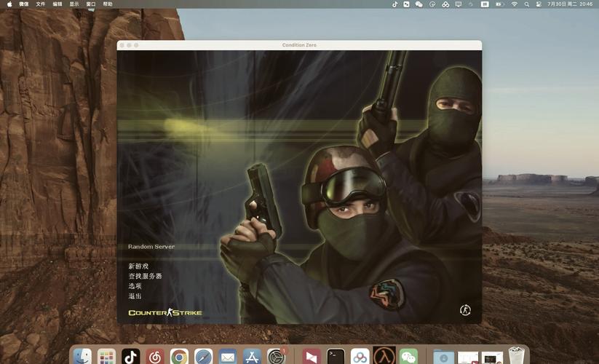Open the 窗口 menu
Viewport: 599px width, 364px height.
click(91, 4)
